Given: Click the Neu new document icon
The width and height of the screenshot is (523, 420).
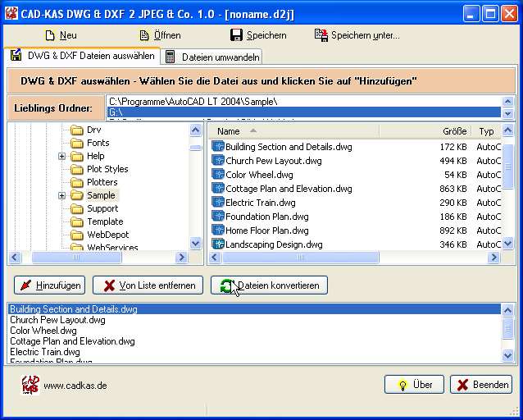Looking at the screenshot, I should pyautogui.click(x=50, y=35).
